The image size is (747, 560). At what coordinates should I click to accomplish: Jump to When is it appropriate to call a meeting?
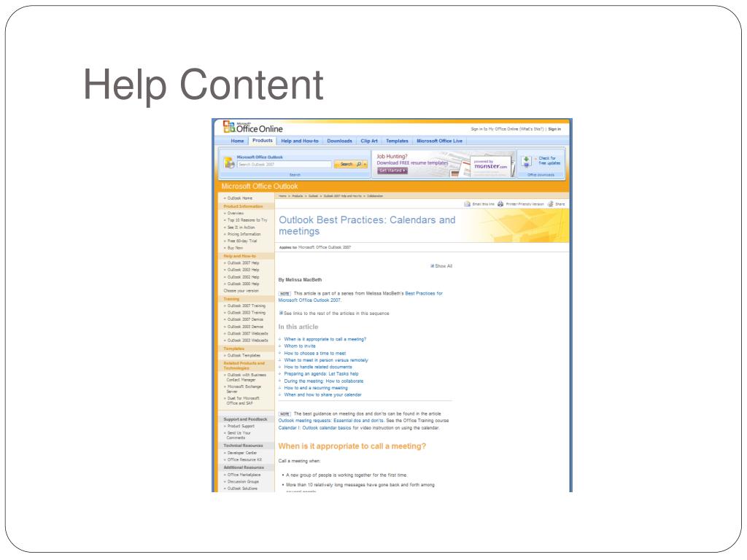[x=325, y=340]
